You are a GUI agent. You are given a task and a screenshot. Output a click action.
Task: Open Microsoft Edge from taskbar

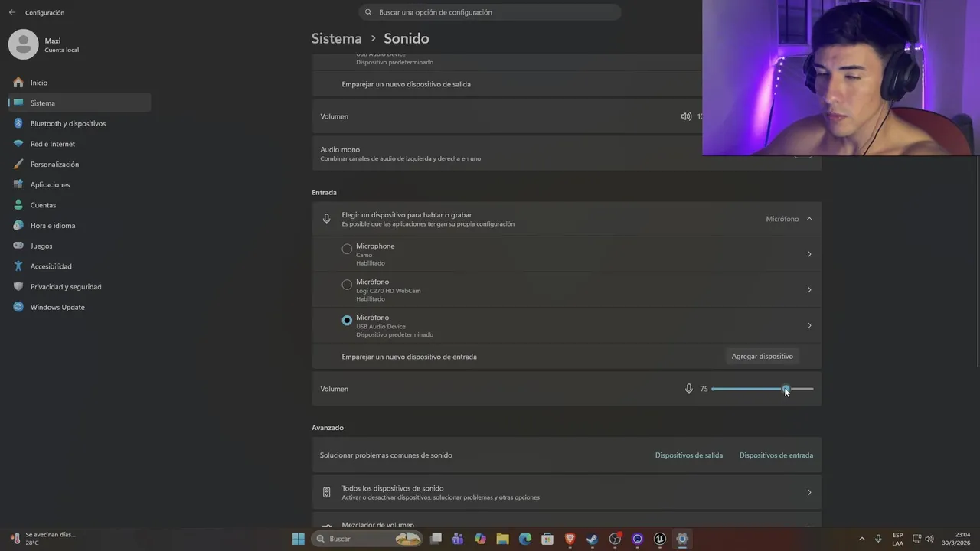[x=525, y=539]
